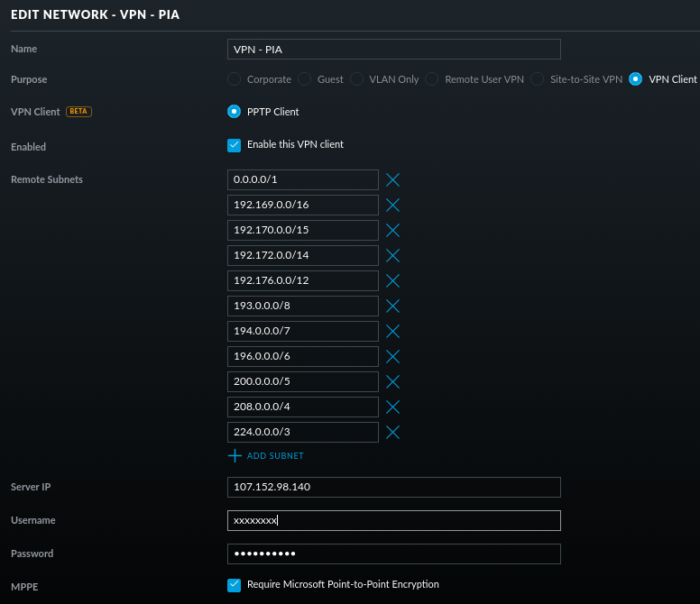
Task: Remove subnet 192.170.0.0/15 with X icon
Action: pyautogui.click(x=392, y=230)
